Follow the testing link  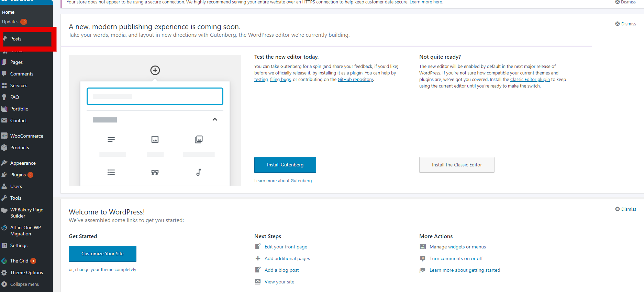pyautogui.click(x=261, y=80)
